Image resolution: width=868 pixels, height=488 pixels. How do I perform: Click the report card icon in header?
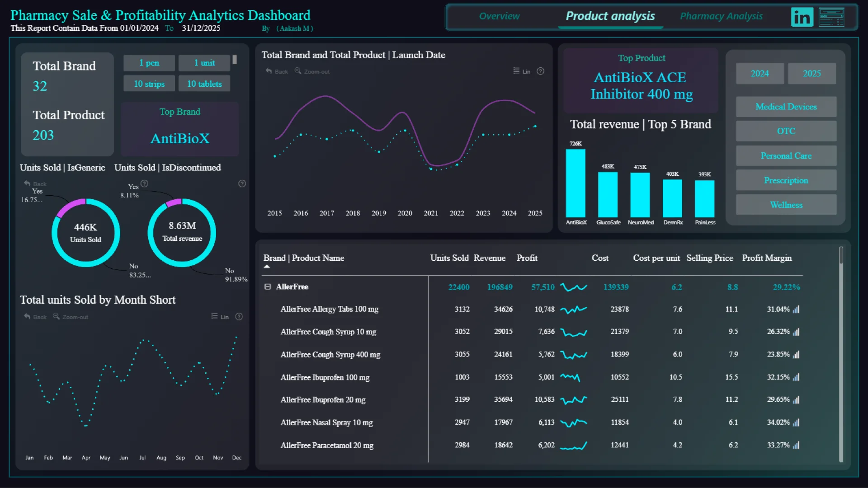[831, 17]
